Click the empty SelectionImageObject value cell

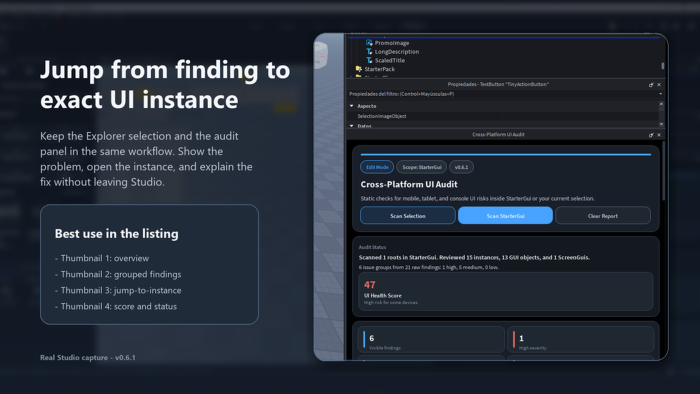tap(580, 116)
